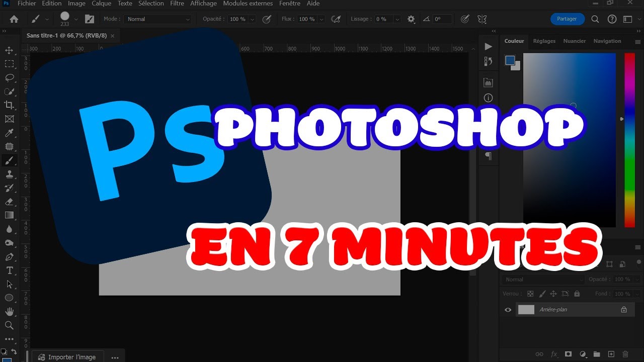Open the Color panel menu
This screenshot has width=644, height=362.
click(x=637, y=41)
